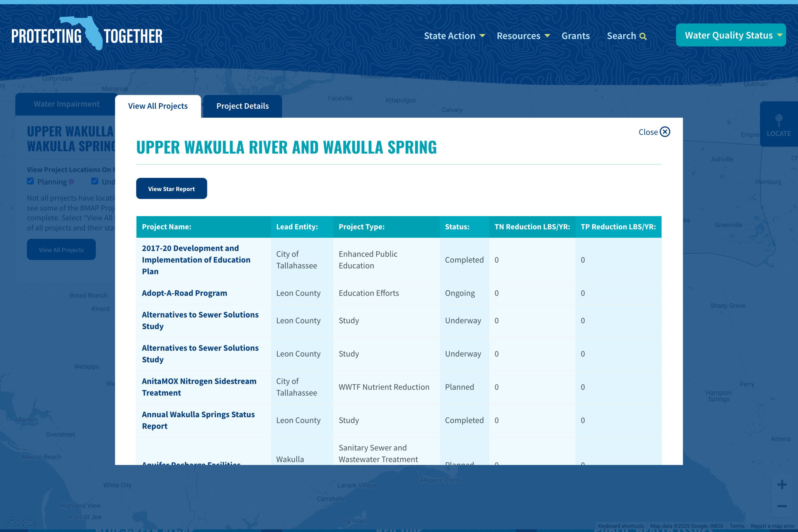798x532 pixels.
Task: Select the Water Impairment tab
Action: pyautogui.click(x=66, y=104)
